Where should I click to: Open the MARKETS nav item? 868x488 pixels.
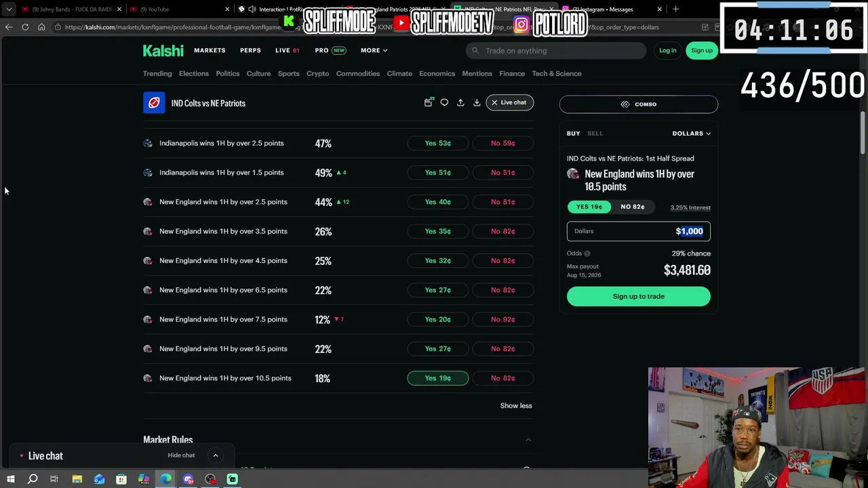[210, 50]
